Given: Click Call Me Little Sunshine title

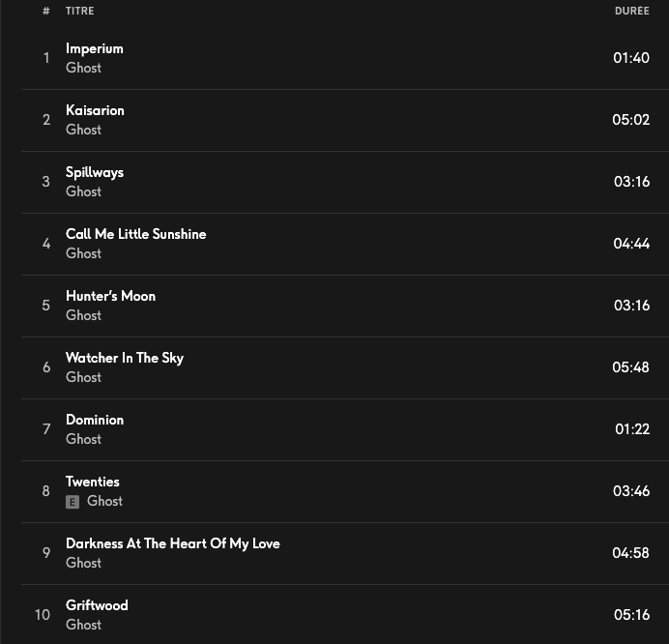Looking at the screenshot, I should point(135,234).
